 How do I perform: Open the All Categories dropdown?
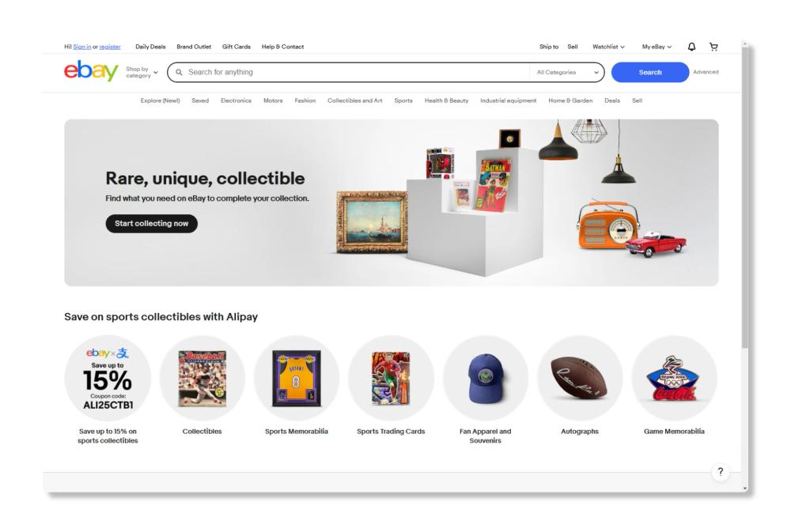pos(567,72)
